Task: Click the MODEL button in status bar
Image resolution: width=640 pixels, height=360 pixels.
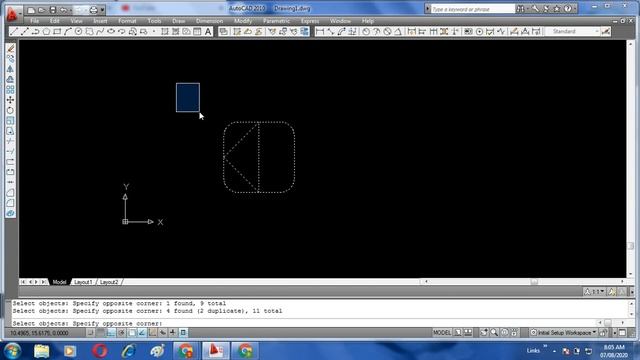Action: click(442, 333)
